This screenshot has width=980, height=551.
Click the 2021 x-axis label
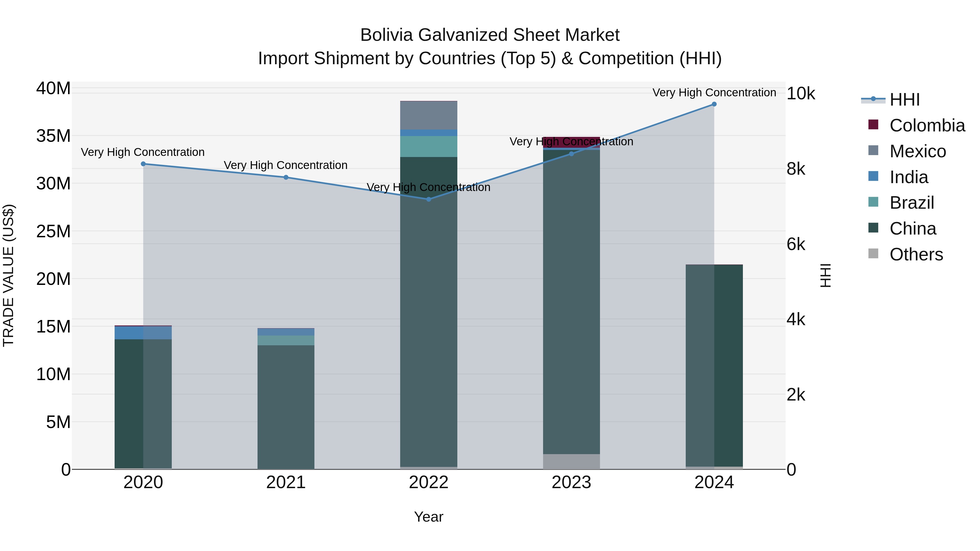[286, 482]
